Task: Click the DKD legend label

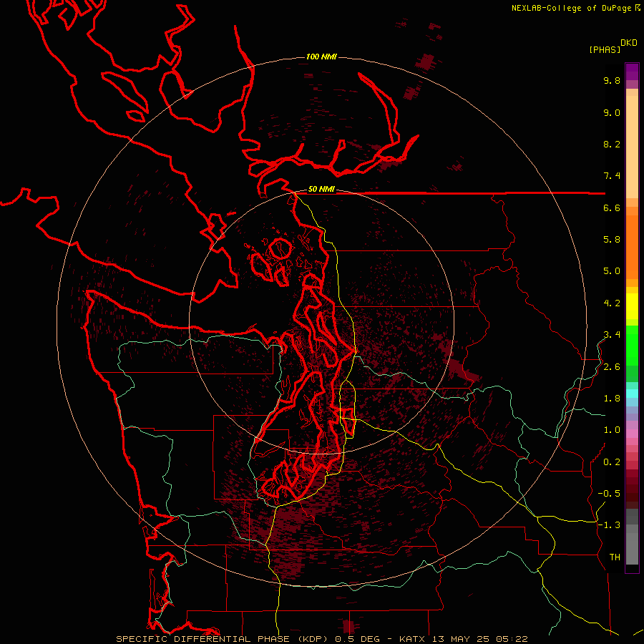Action: (629, 43)
